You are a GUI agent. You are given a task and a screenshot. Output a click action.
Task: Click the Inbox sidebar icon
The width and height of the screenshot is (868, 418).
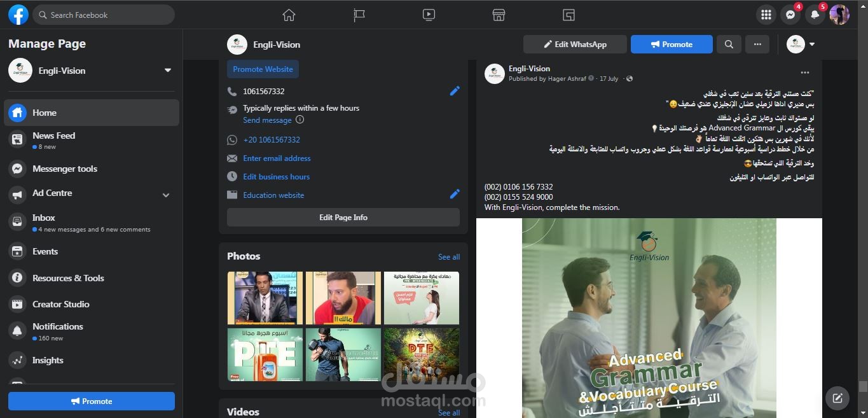click(x=18, y=221)
